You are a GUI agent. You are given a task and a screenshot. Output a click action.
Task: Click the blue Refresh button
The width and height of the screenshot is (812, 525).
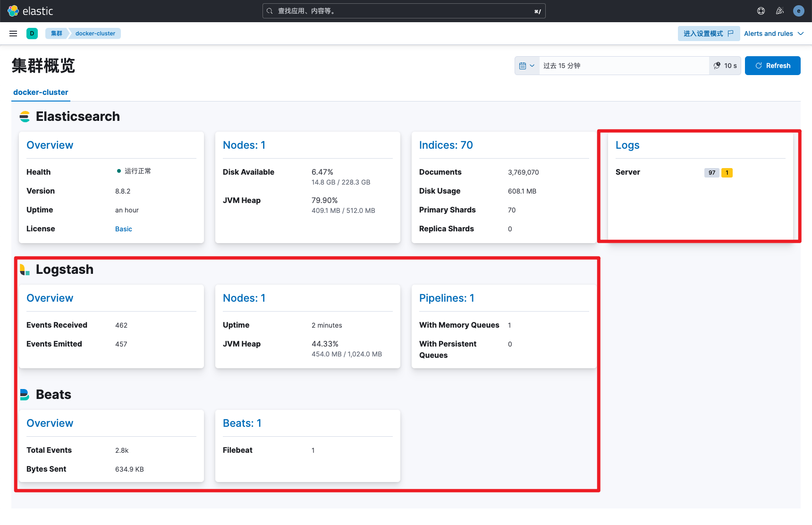pyautogui.click(x=773, y=66)
